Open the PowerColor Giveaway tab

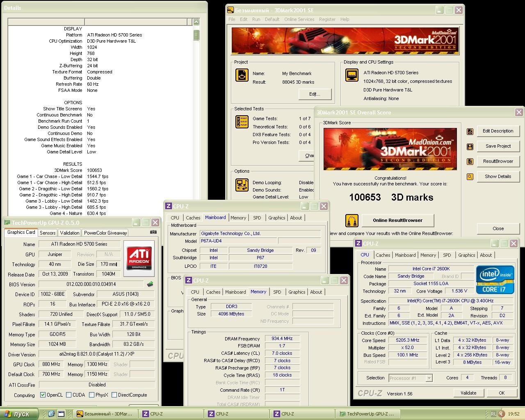click(x=105, y=233)
